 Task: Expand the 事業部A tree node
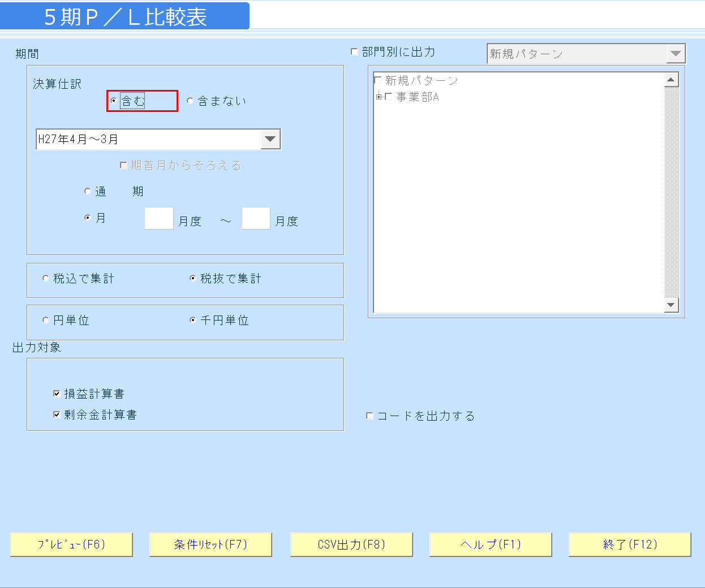(x=379, y=96)
